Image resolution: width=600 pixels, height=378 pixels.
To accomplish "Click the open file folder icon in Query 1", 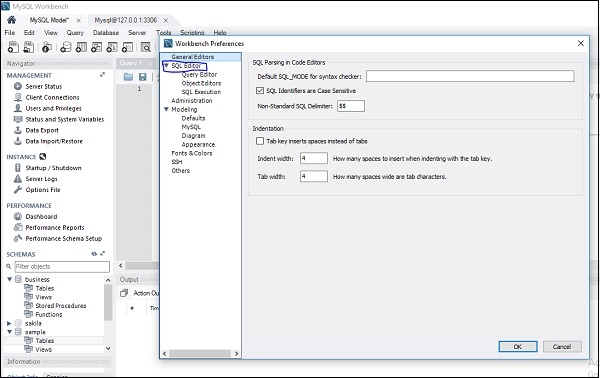I will (x=129, y=77).
